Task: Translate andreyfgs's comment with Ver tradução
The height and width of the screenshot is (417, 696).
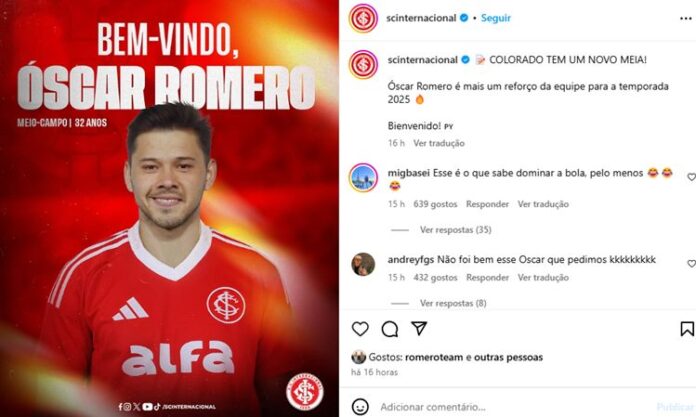Action: pyautogui.click(x=543, y=277)
